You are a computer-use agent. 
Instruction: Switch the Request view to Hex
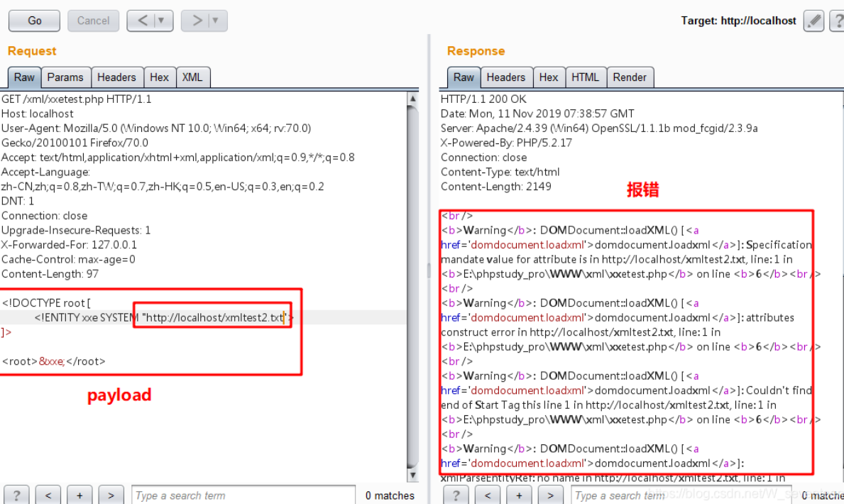pyautogui.click(x=160, y=77)
